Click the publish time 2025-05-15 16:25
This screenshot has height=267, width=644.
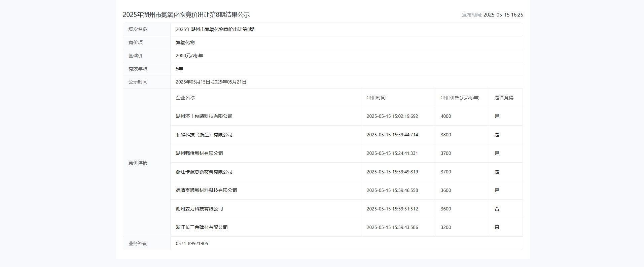pyautogui.click(x=503, y=15)
